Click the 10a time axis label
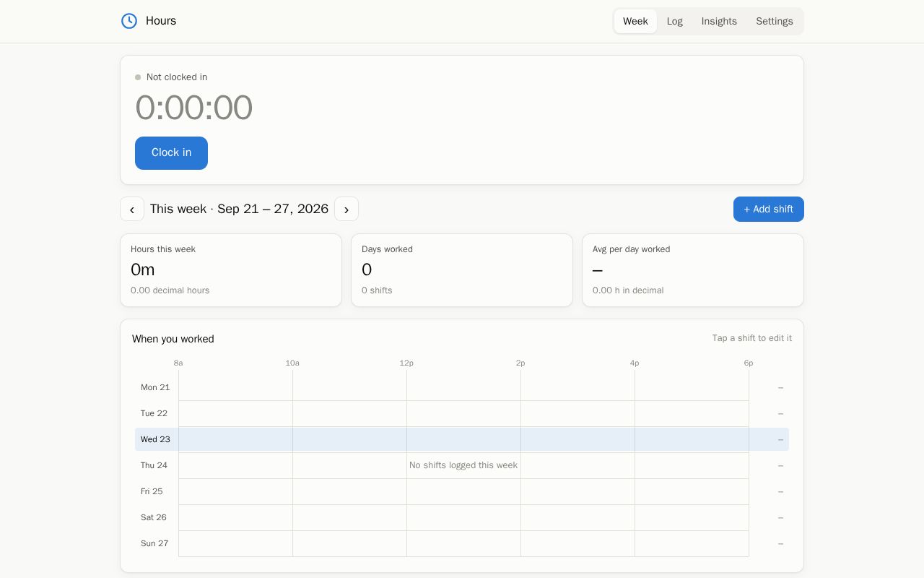Image resolution: width=924 pixels, height=578 pixels. click(292, 363)
